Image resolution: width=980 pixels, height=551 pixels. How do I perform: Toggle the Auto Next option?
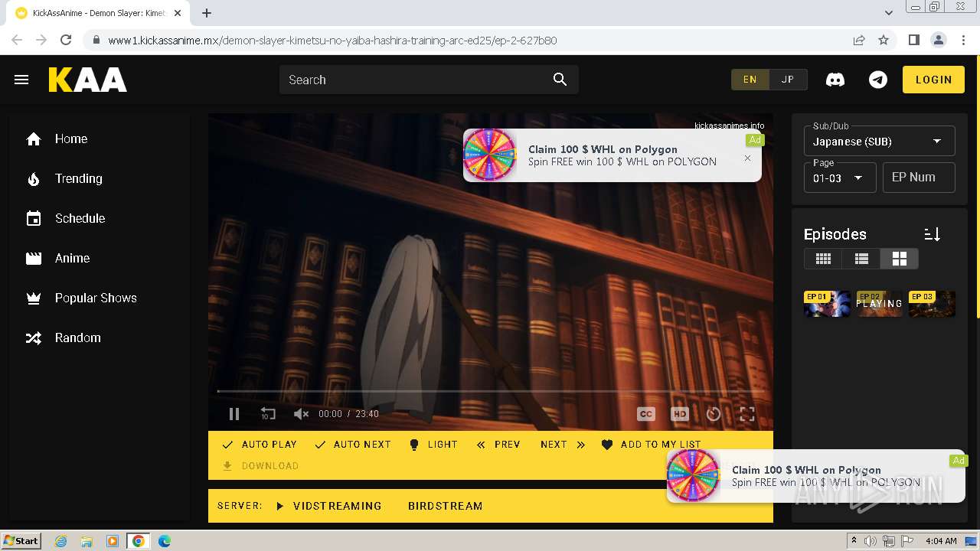coord(352,445)
